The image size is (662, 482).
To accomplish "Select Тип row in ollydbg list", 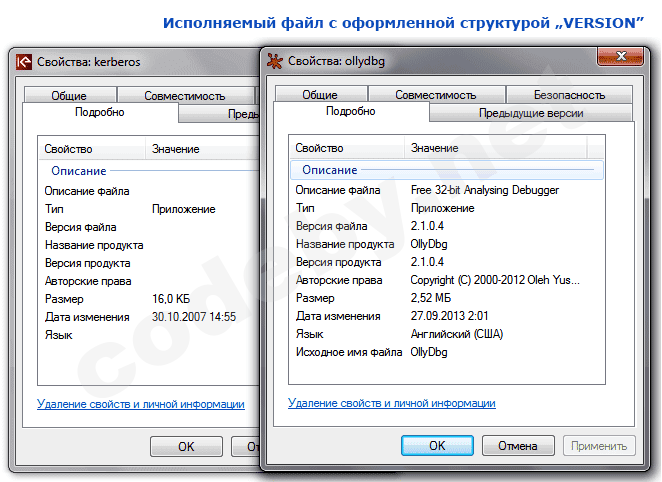I will (447, 208).
